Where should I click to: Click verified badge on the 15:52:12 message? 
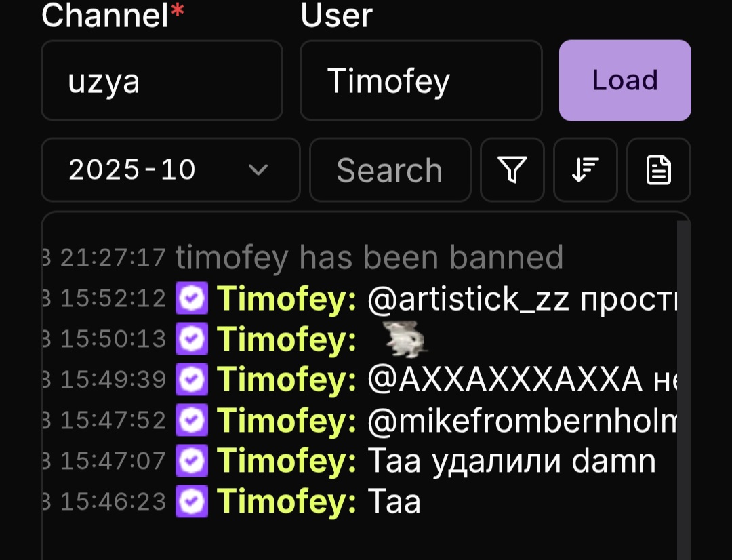tap(192, 299)
